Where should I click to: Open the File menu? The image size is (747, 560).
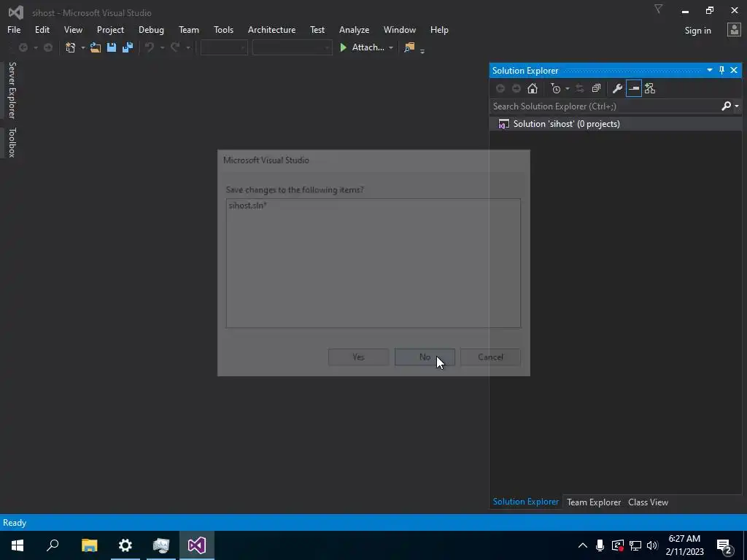[x=14, y=29]
